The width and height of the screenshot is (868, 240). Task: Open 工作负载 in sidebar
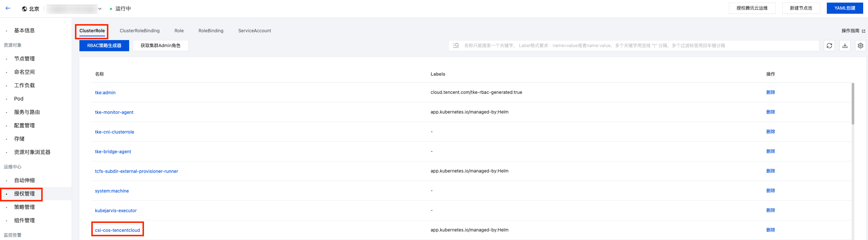(24, 85)
